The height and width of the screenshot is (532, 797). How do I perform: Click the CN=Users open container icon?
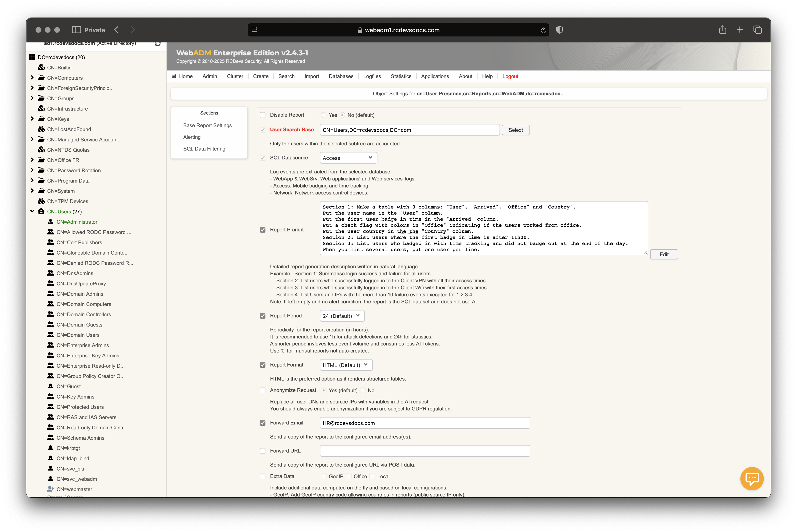(x=41, y=211)
